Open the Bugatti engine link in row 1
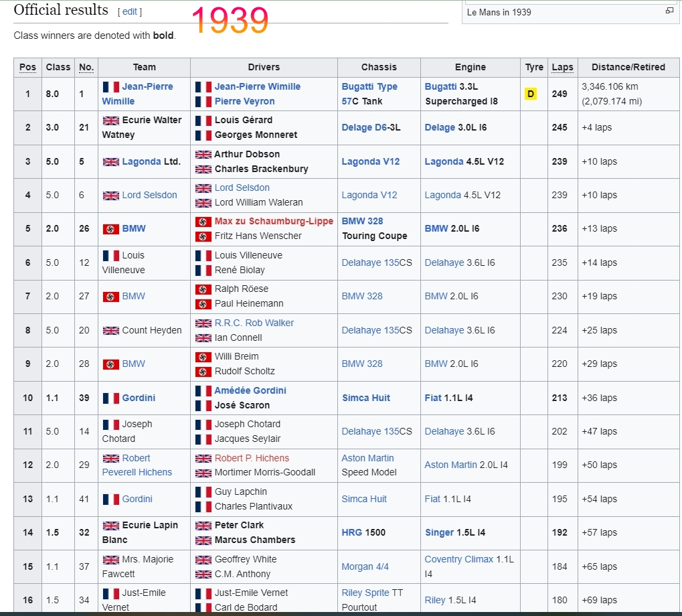 click(440, 86)
